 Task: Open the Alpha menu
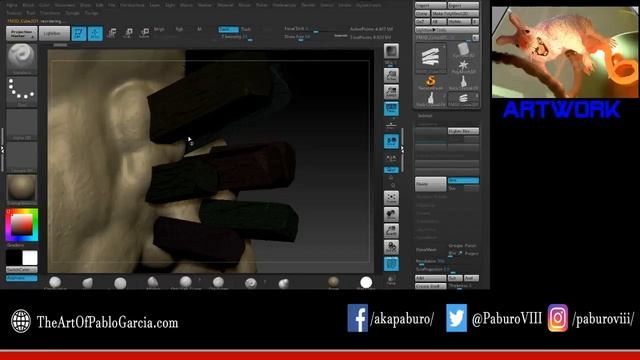tap(12, 5)
